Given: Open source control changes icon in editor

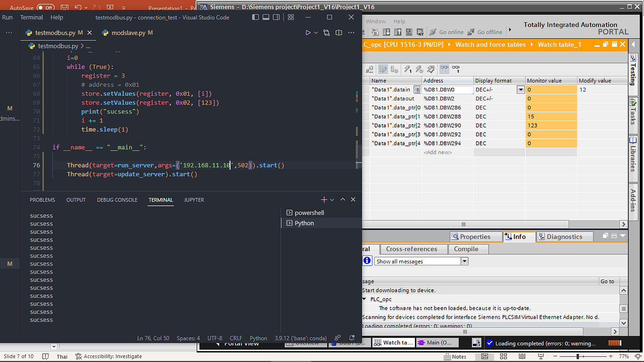Looking at the screenshot, I should 326,33.
